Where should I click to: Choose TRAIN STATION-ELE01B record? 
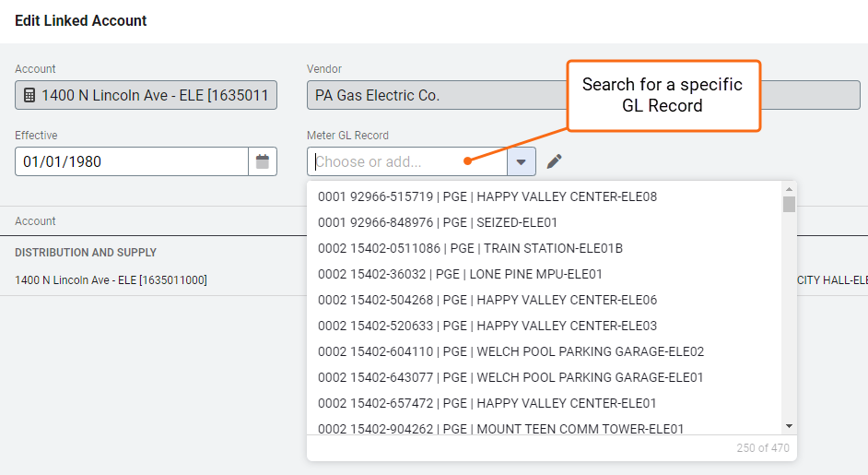(x=544, y=248)
